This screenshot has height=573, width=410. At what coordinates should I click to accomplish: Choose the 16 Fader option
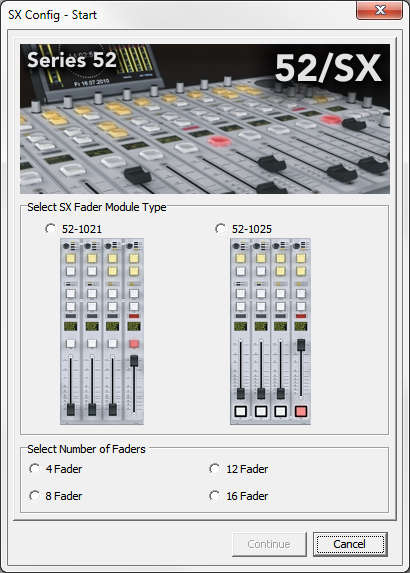click(x=215, y=496)
